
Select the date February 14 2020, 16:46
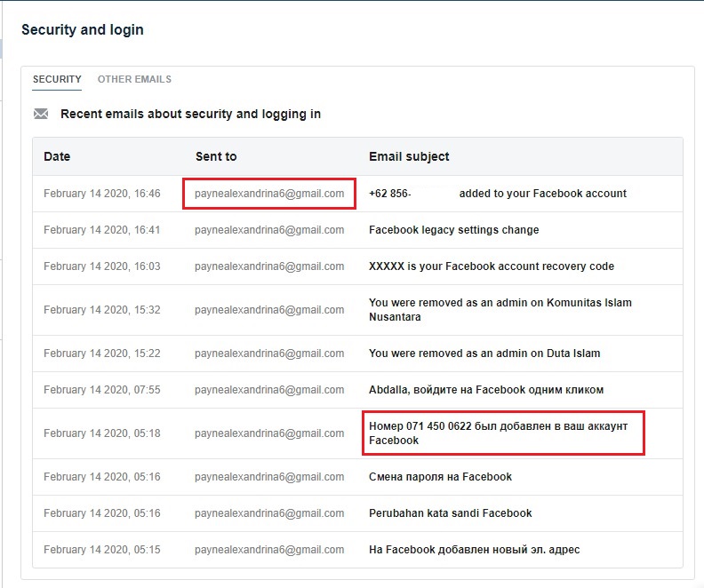click(102, 194)
